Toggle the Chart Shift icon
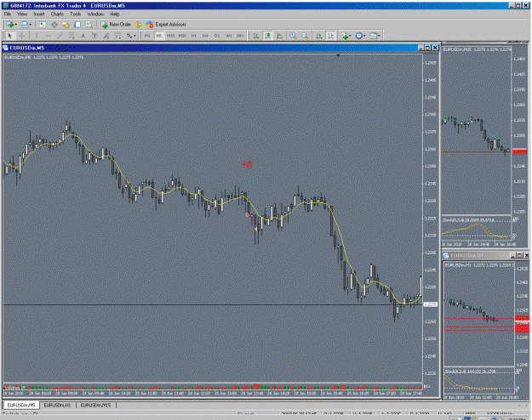This screenshot has width=532, height=420. [331, 36]
